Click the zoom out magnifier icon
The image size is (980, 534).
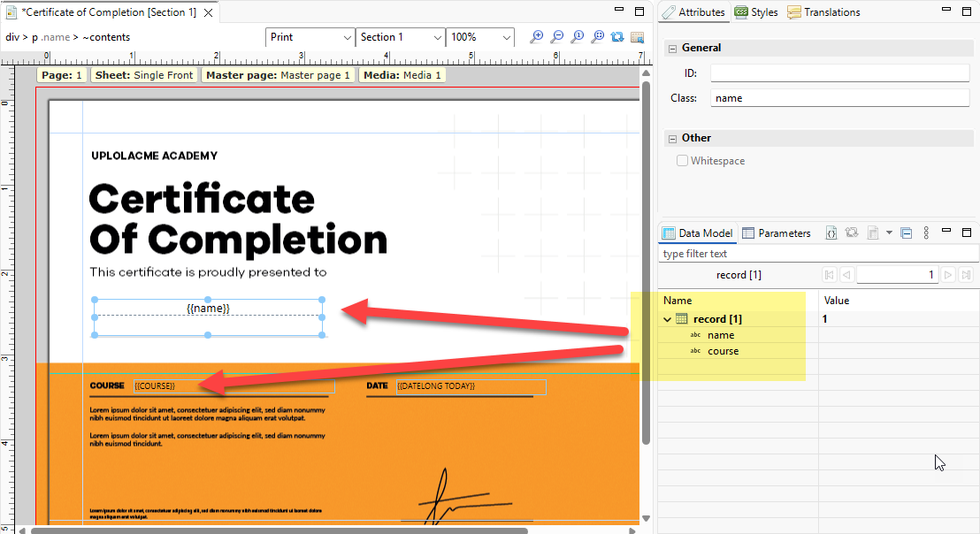click(556, 37)
